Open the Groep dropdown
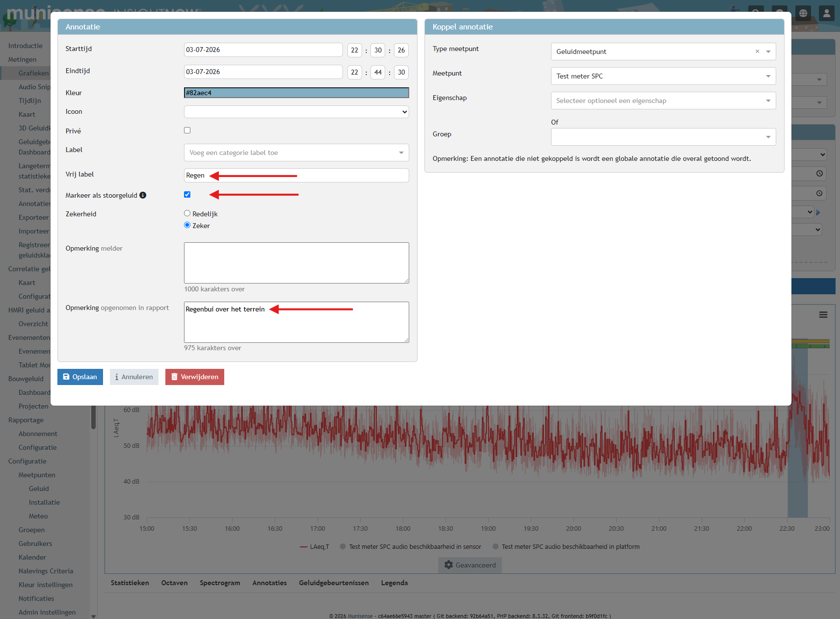The height and width of the screenshot is (619, 840). (663, 137)
